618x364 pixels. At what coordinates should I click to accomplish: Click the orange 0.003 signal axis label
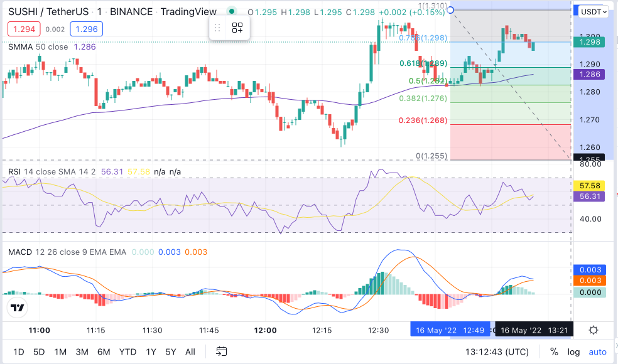pyautogui.click(x=590, y=281)
